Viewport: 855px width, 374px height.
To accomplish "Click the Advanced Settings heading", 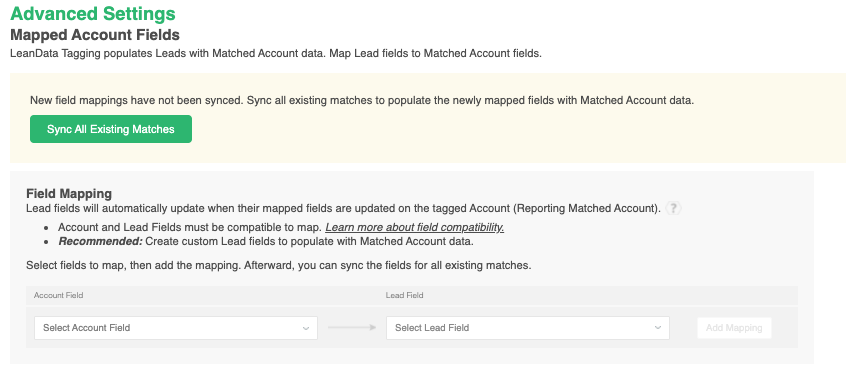I will point(93,13).
